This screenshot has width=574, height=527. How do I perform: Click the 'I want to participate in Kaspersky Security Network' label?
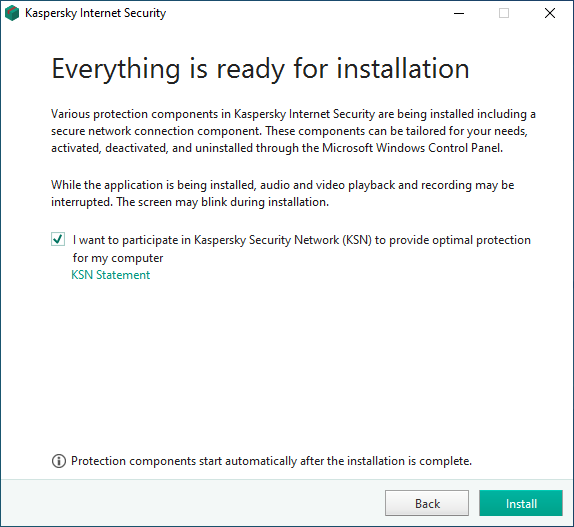click(302, 249)
